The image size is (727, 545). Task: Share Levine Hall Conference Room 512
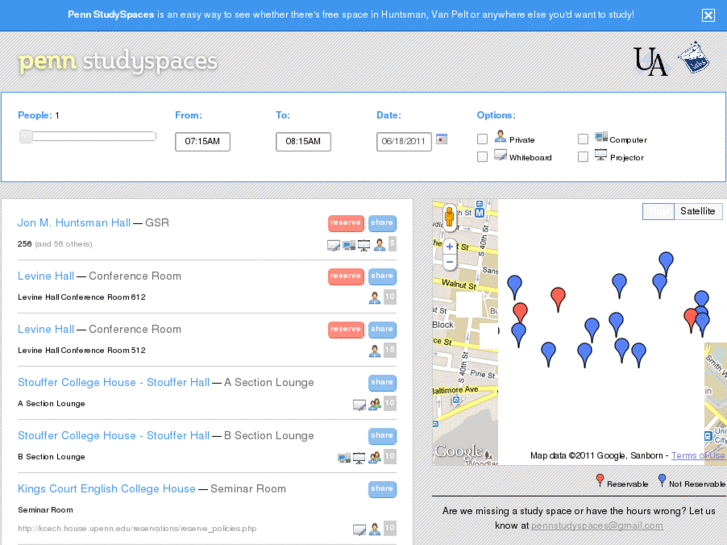pyautogui.click(x=382, y=329)
